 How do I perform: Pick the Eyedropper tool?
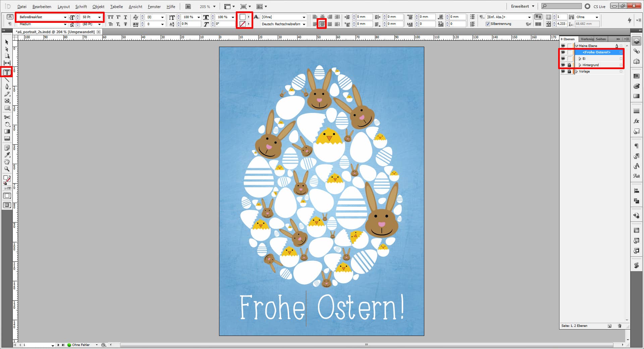(x=7, y=155)
